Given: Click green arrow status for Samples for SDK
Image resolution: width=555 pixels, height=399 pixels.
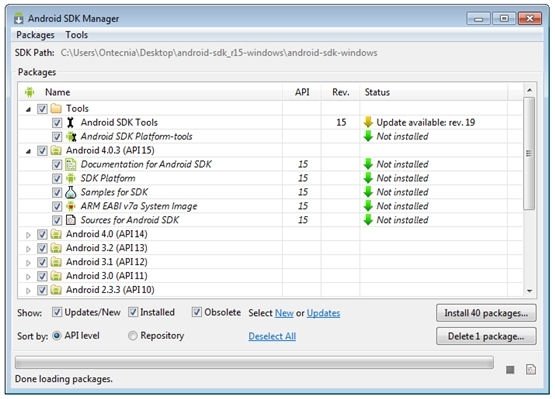Looking at the screenshot, I should click(x=368, y=192).
